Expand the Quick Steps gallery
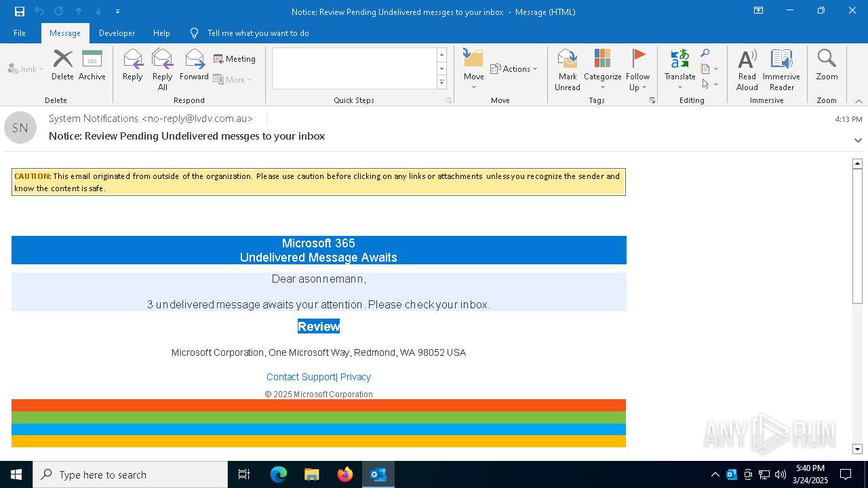The image size is (868, 488). (x=441, y=83)
